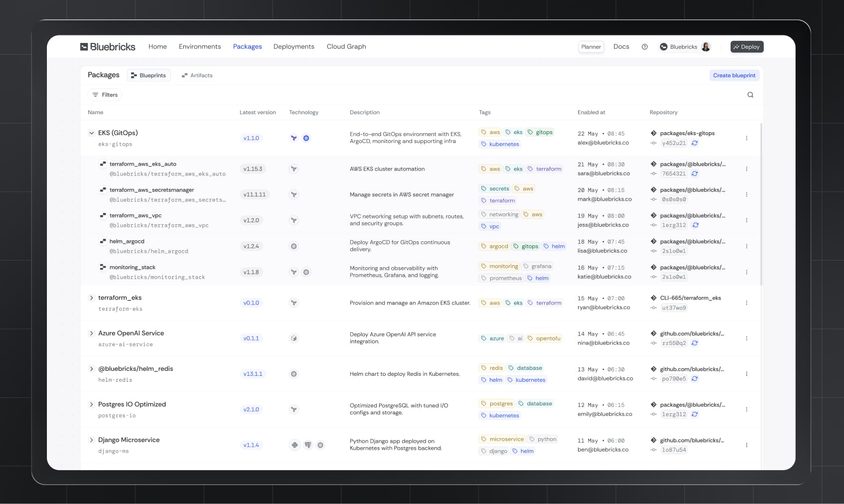Click refresh icon next to po790e5 commit

click(695, 379)
